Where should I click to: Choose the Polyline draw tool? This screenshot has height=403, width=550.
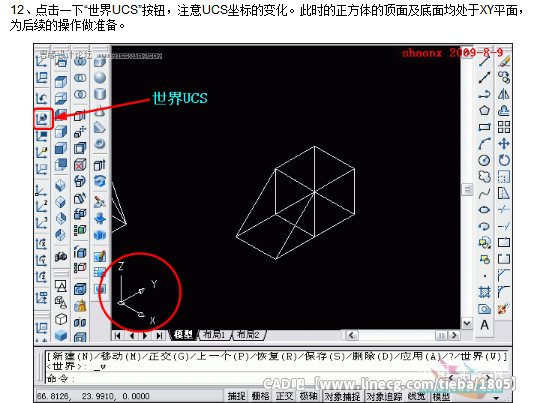pyautogui.click(x=484, y=94)
